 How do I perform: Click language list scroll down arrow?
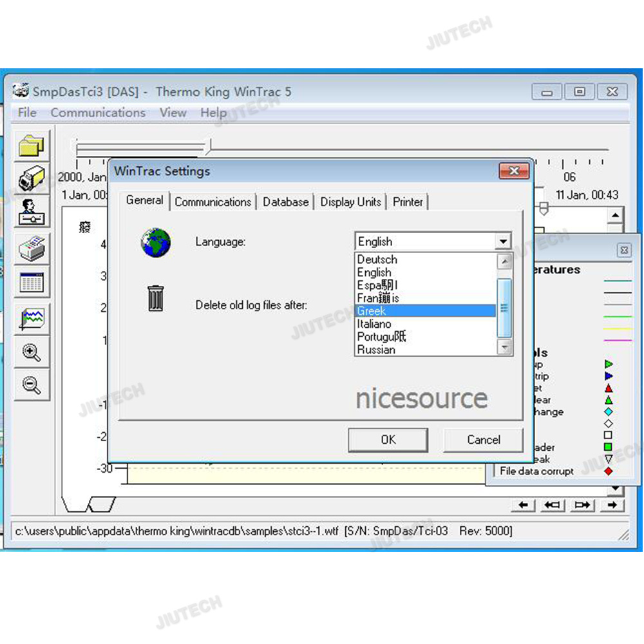504,348
